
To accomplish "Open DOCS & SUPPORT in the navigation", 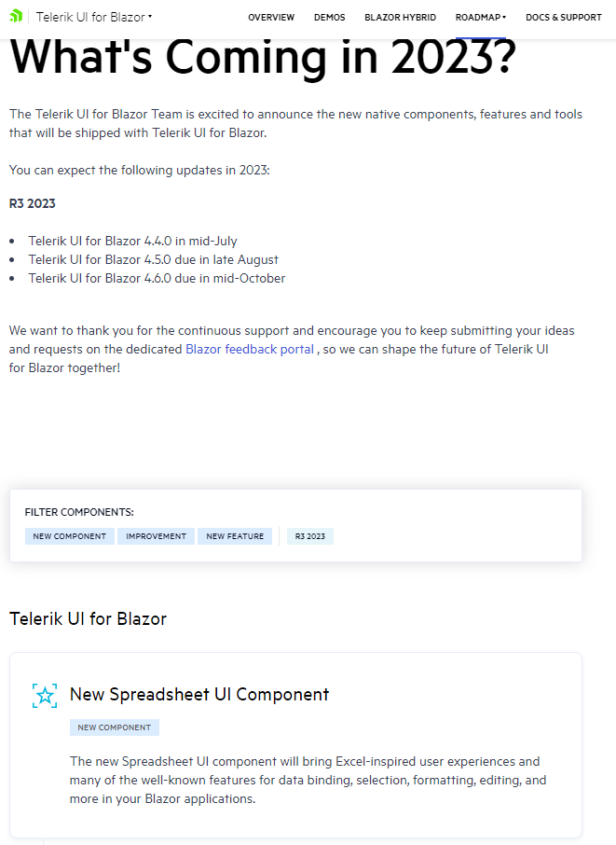I will point(563,18).
